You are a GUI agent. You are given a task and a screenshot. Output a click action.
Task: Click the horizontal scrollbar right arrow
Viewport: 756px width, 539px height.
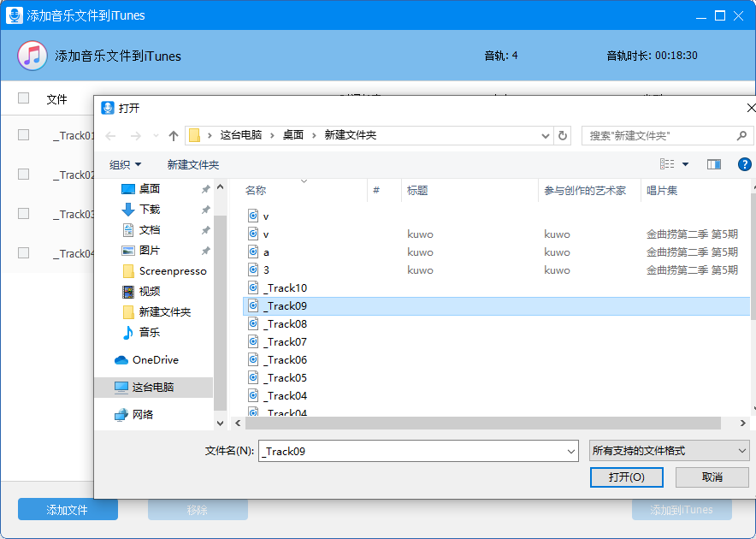click(x=742, y=423)
